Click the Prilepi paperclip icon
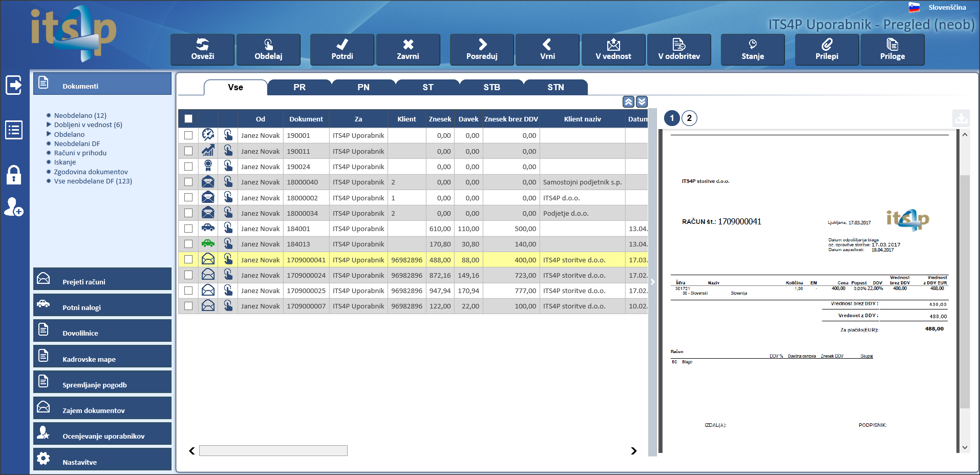980x475 pixels. coord(826,44)
